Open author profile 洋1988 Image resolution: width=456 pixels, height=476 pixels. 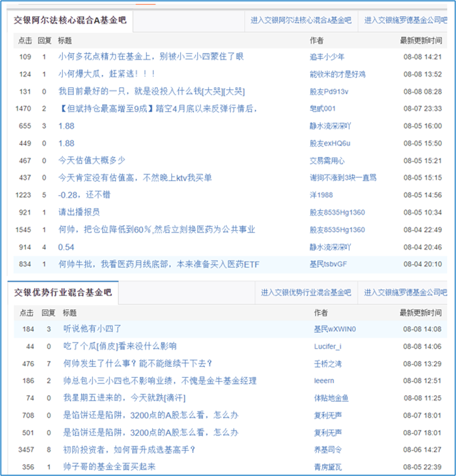pyautogui.click(x=321, y=195)
